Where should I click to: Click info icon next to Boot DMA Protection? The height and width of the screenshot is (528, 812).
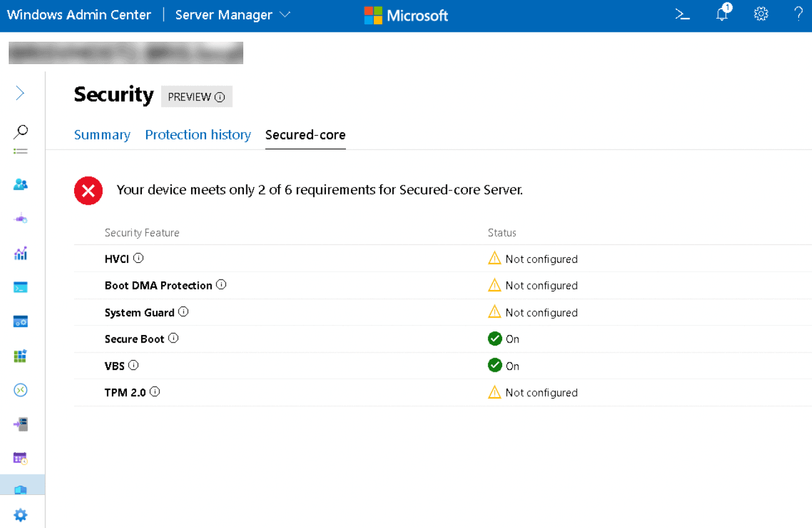coord(221,285)
